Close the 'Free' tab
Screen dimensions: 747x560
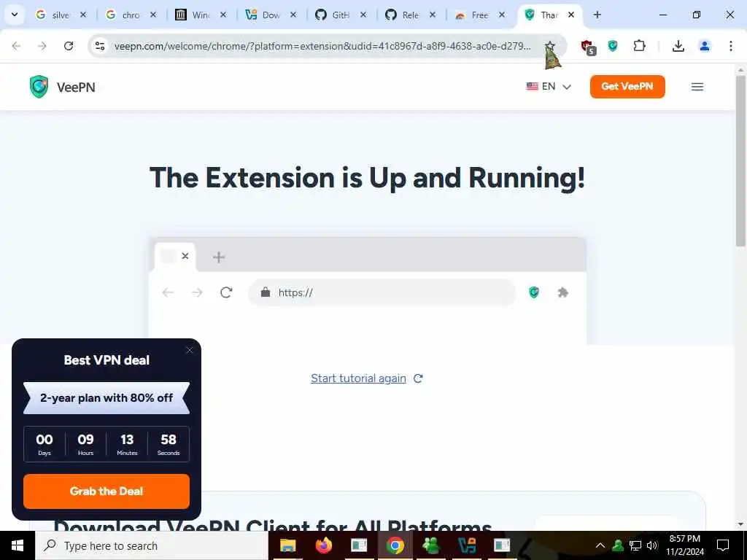point(502,15)
